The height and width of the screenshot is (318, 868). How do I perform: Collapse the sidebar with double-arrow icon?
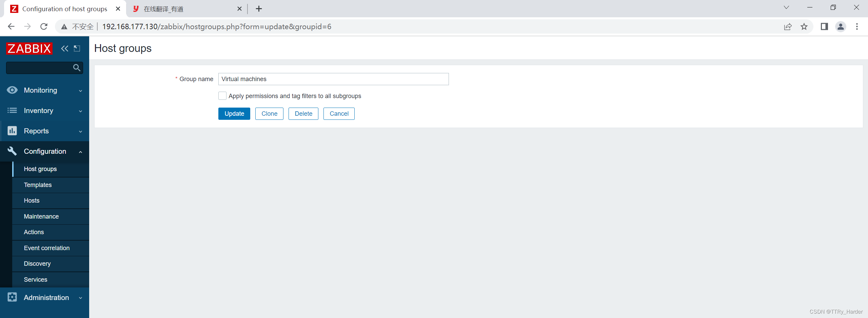(x=65, y=49)
